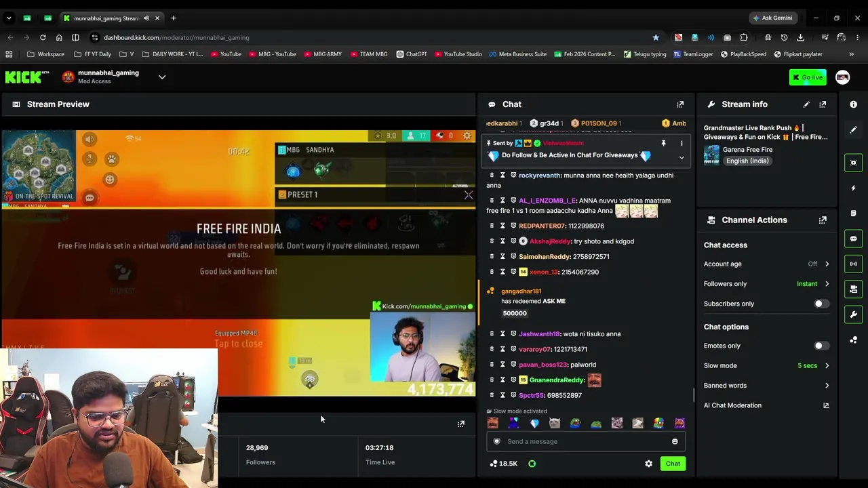Open moderation shield for SaimohanReddy
Viewport: 868px width, 488px height.
pyautogui.click(x=513, y=257)
